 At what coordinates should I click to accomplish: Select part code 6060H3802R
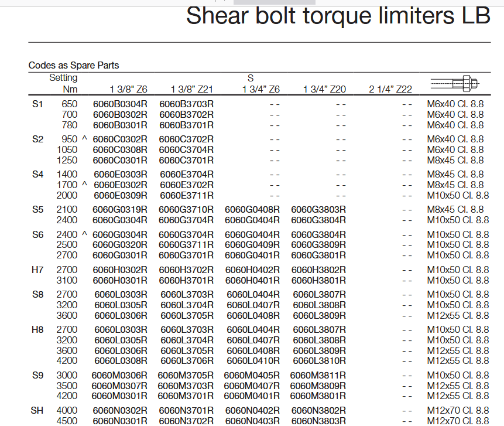[x=319, y=270]
